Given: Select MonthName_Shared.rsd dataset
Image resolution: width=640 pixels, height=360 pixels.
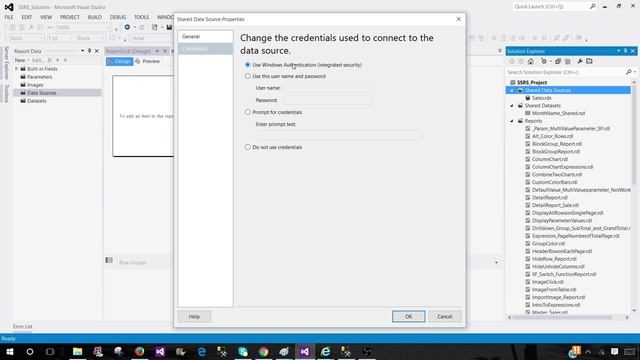Looking at the screenshot, I should tap(558, 113).
